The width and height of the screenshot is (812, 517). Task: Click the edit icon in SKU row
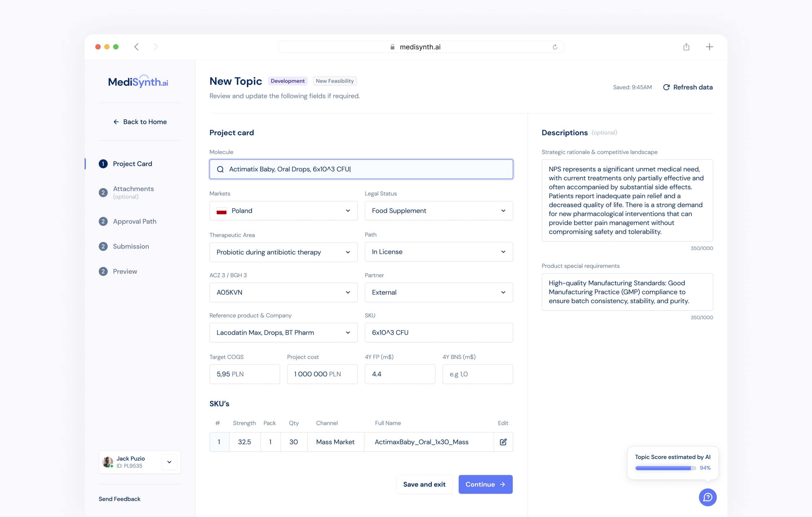pos(503,442)
